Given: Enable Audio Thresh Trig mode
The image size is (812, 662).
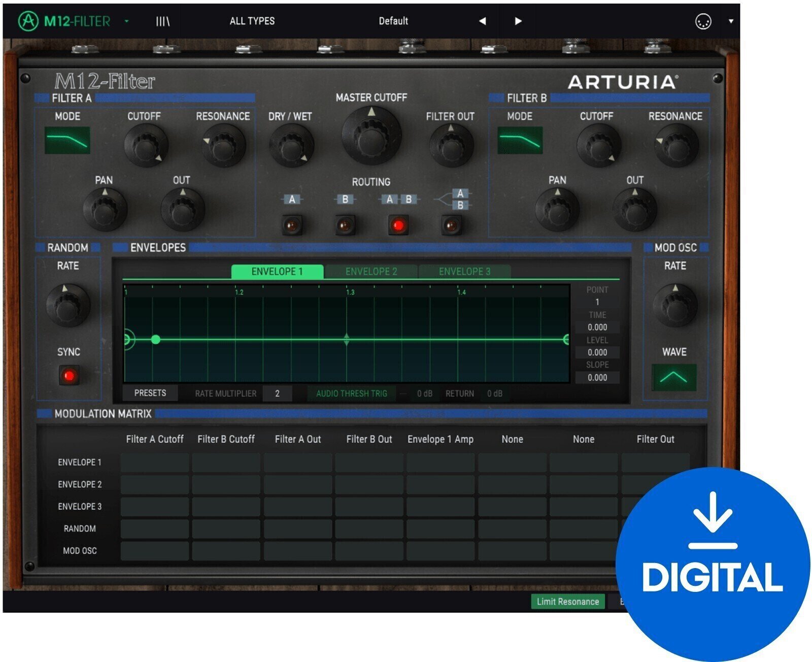Looking at the screenshot, I should pyautogui.click(x=351, y=393).
